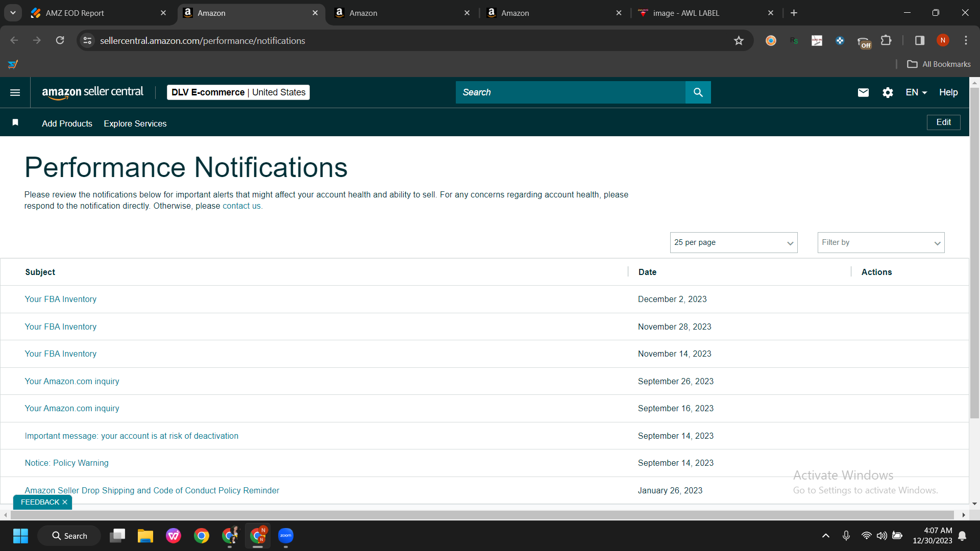980x551 pixels.
Task: Open the All Bookmarks folder
Action: point(939,64)
